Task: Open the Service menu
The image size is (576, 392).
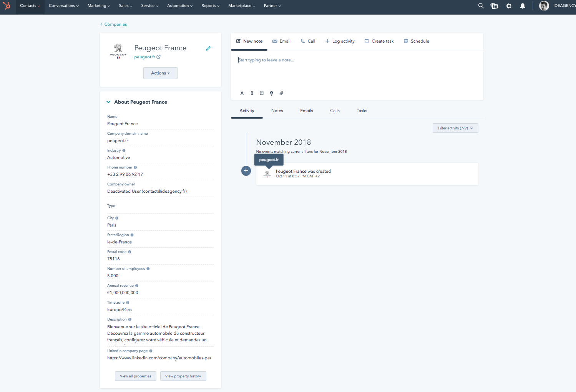Action: (150, 6)
